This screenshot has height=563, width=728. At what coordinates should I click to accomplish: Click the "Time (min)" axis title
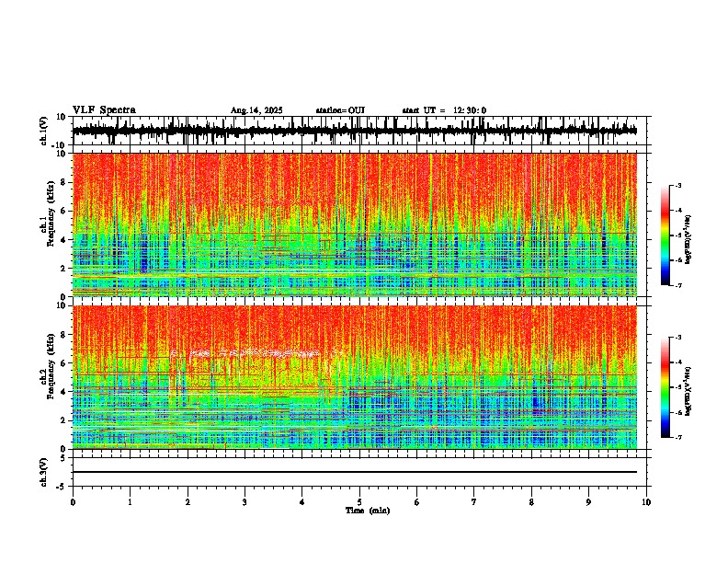[x=368, y=511]
